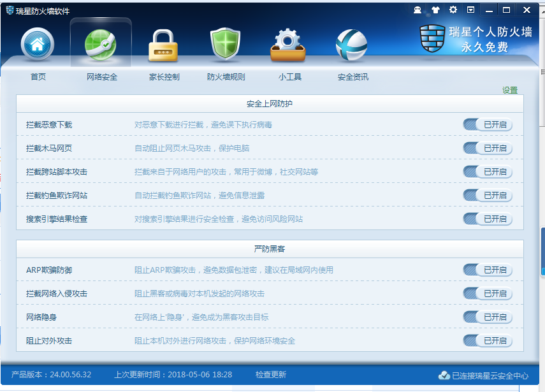Click 拦截跨站脚本攻击 row label
The image size is (545, 392).
click(x=57, y=172)
